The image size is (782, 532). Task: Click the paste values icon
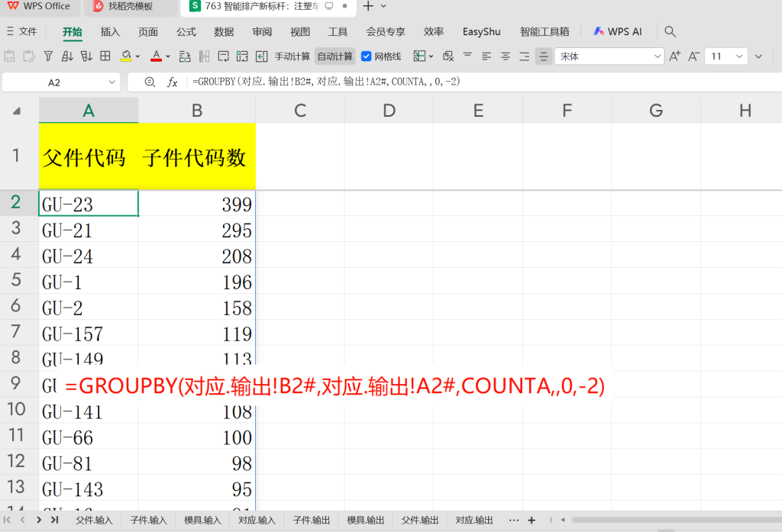point(9,56)
